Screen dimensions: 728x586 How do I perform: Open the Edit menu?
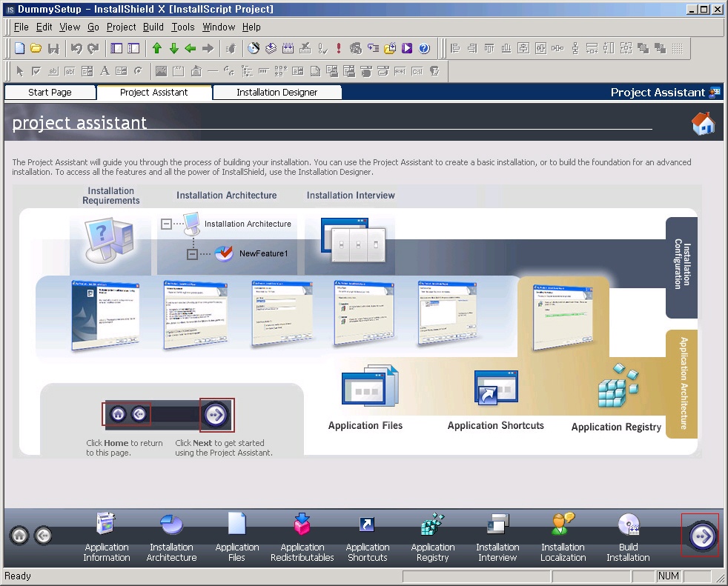[x=44, y=27]
